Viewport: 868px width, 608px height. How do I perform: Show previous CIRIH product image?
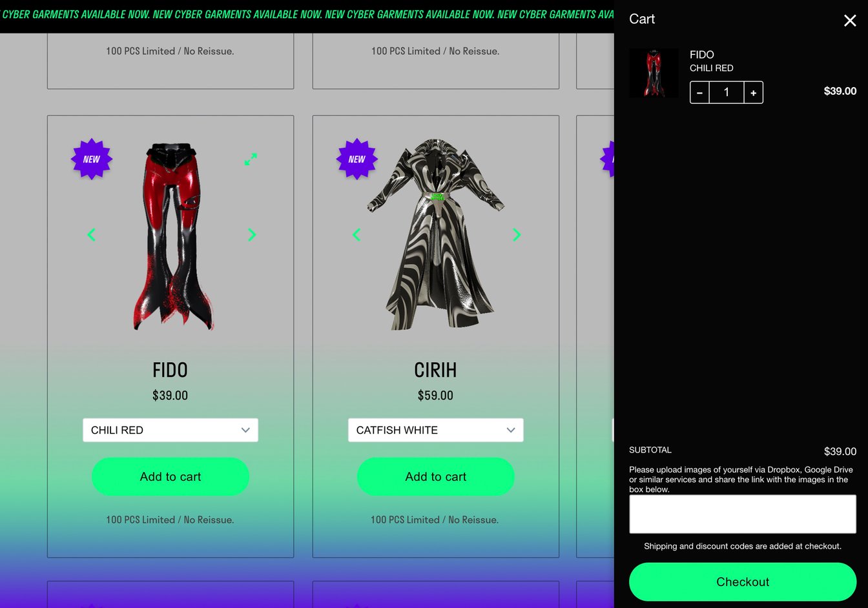pyautogui.click(x=356, y=235)
